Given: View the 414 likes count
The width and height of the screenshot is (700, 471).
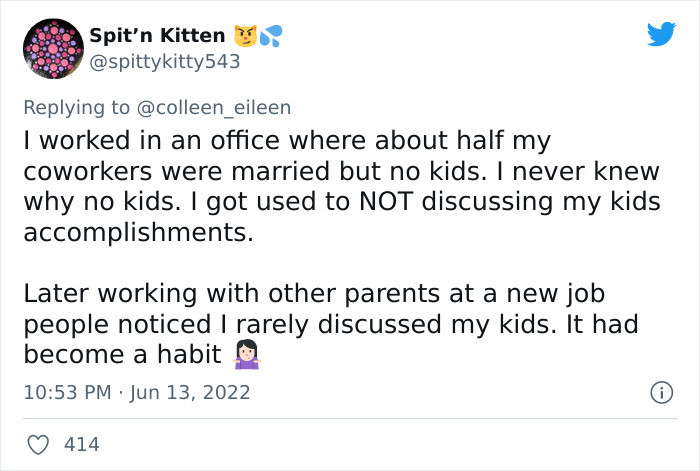Looking at the screenshot, I should [x=81, y=442].
